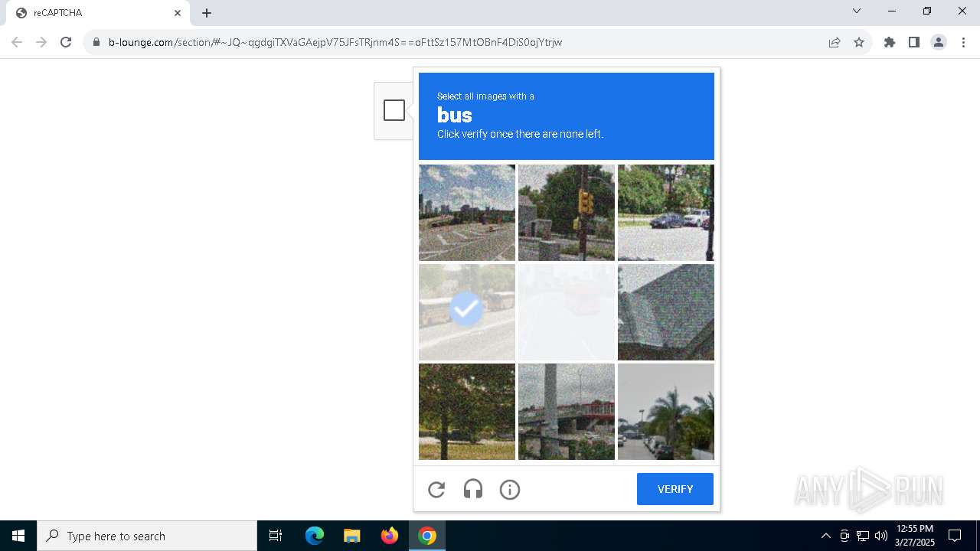Open the Windows Start menu
This screenshot has width=980, height=551.
click(18, 536)
